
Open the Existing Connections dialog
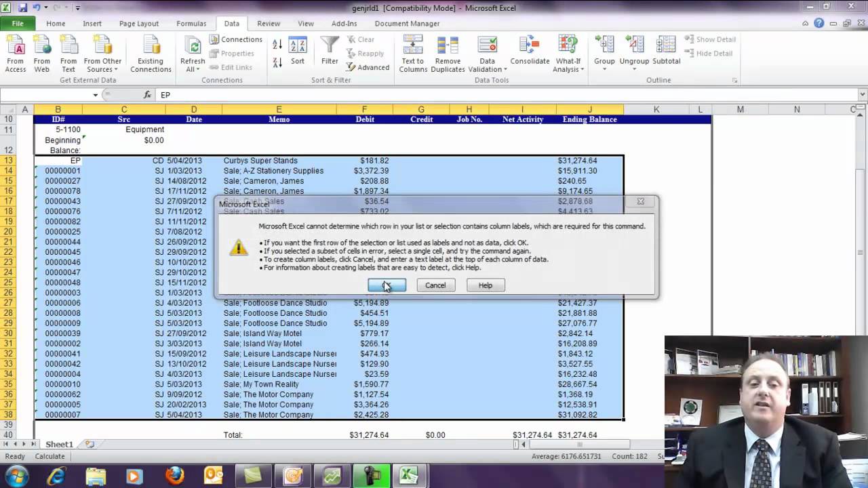(151, 54)
